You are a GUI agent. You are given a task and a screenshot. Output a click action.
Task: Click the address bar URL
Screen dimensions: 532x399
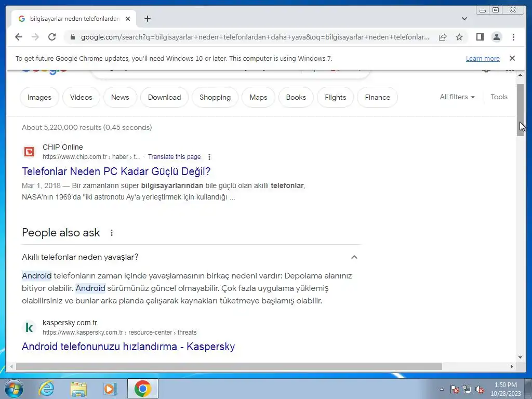click(x=255, y=37)
